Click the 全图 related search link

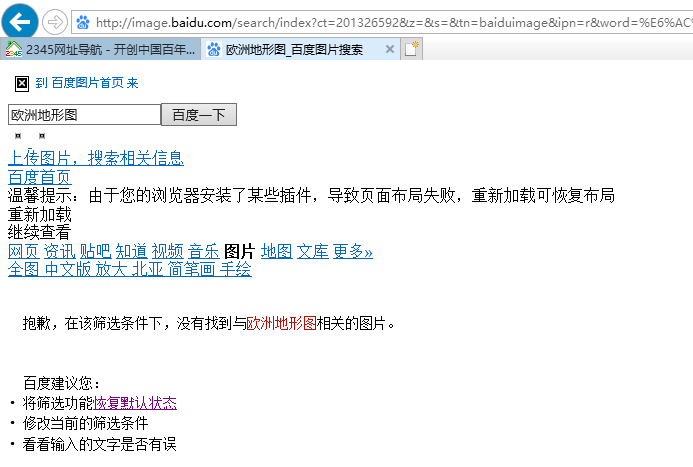24,269
